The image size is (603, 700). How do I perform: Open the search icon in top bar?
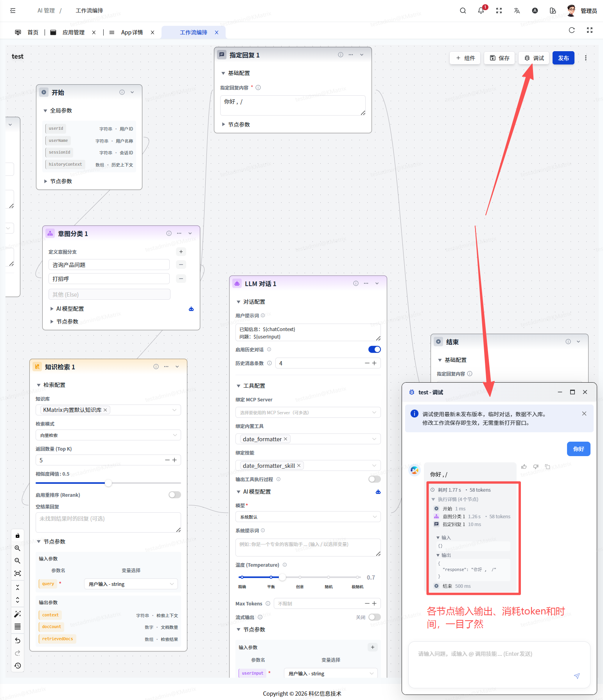pos(463,11)
